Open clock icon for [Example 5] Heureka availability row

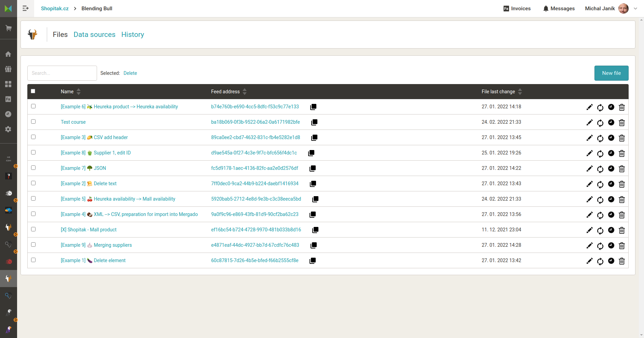tap(611, 199)
